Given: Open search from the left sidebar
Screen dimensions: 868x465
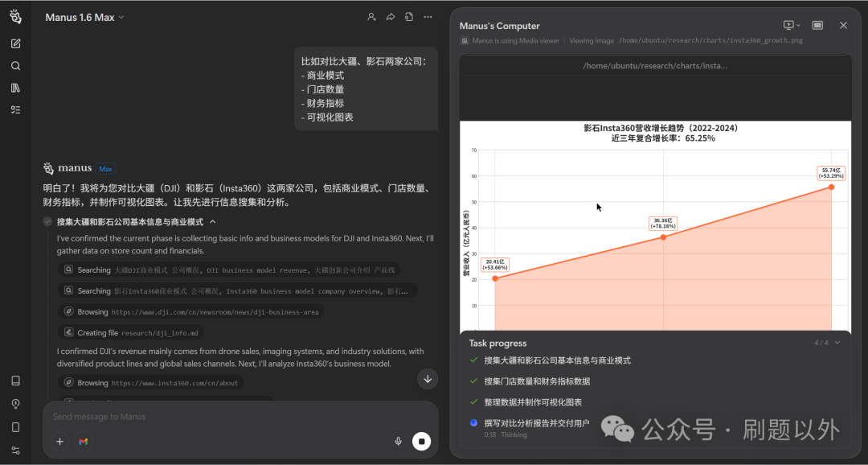Looking at the screenshot, I should click(15, 66).
